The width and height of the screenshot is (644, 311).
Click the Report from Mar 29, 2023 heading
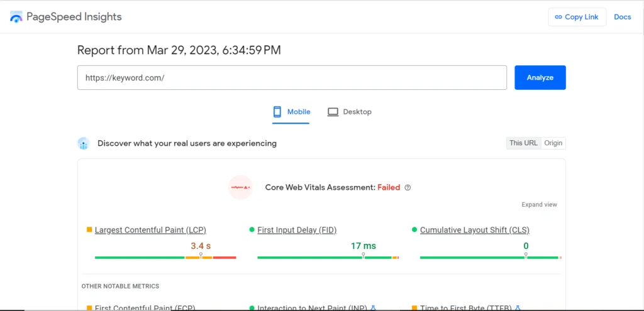pos(179,50)
